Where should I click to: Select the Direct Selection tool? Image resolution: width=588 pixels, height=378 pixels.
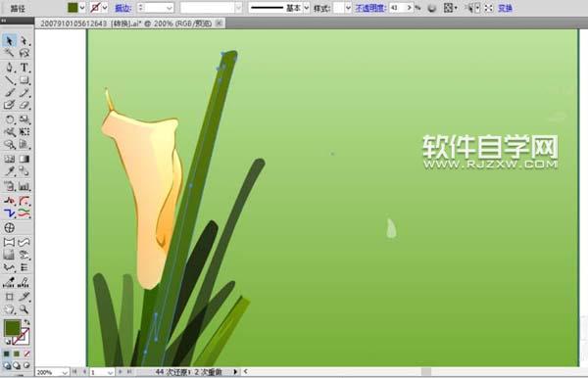pos(24,40)
